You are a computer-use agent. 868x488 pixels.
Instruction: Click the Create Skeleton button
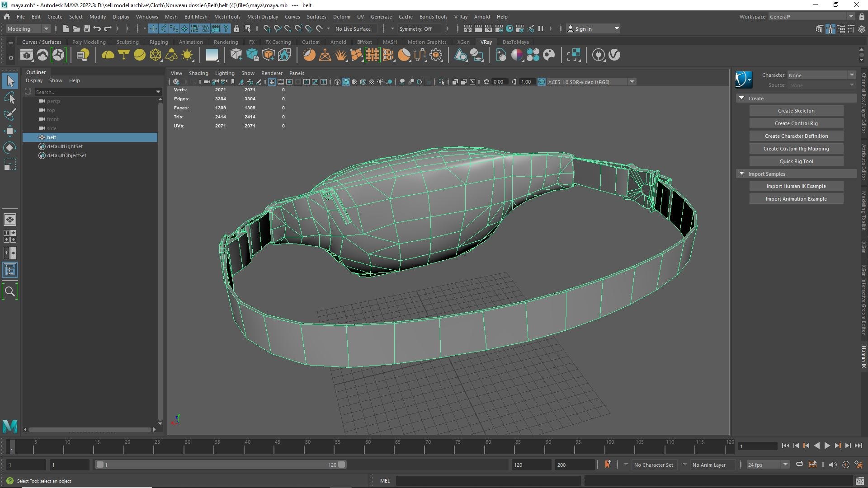(x=796, y=111)
